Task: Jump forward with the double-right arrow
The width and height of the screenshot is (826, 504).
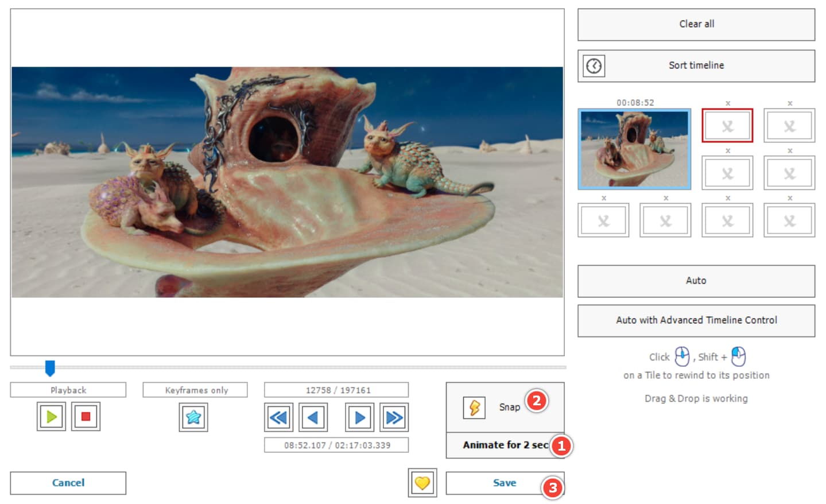Action: 394,417
